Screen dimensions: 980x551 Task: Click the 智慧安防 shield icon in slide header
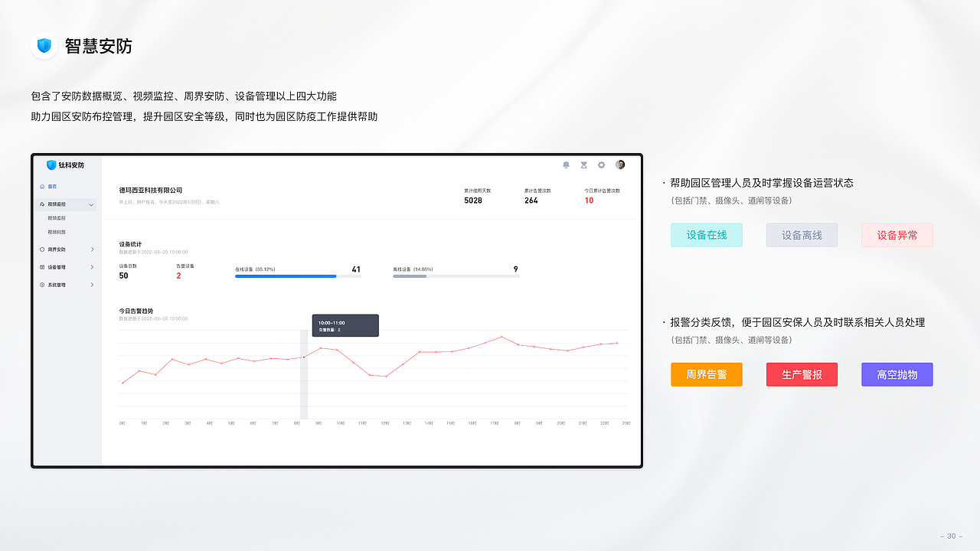click(x=44, y=46)
